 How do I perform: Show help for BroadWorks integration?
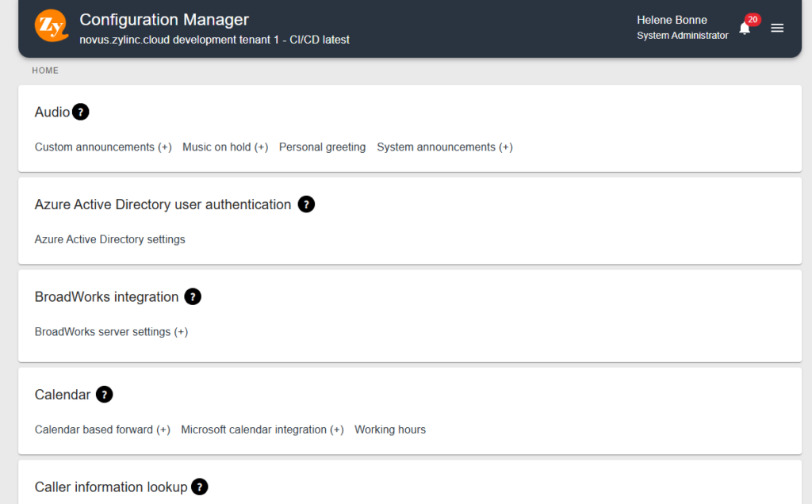(193, 296)
